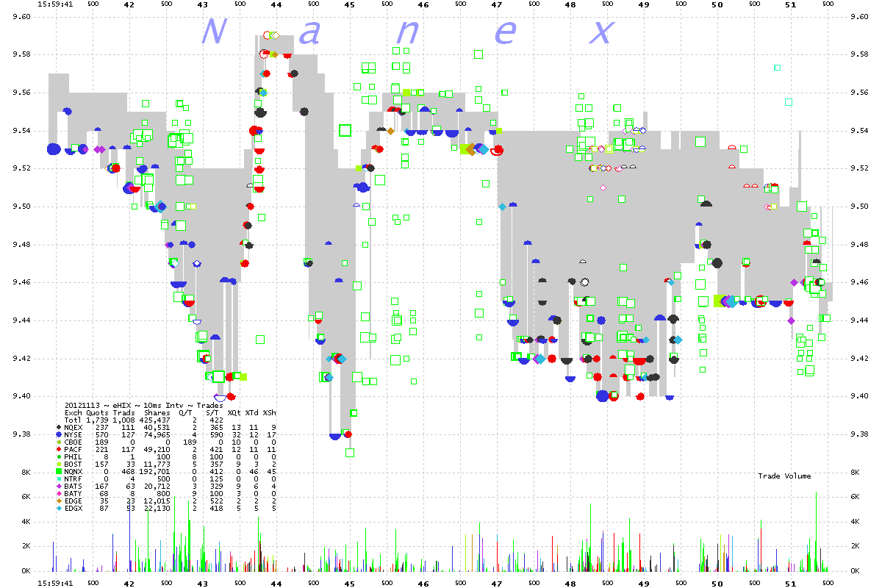Click second 47 on the bottom time axis
The width and height of the screenshot is (882, 588).
497,584
